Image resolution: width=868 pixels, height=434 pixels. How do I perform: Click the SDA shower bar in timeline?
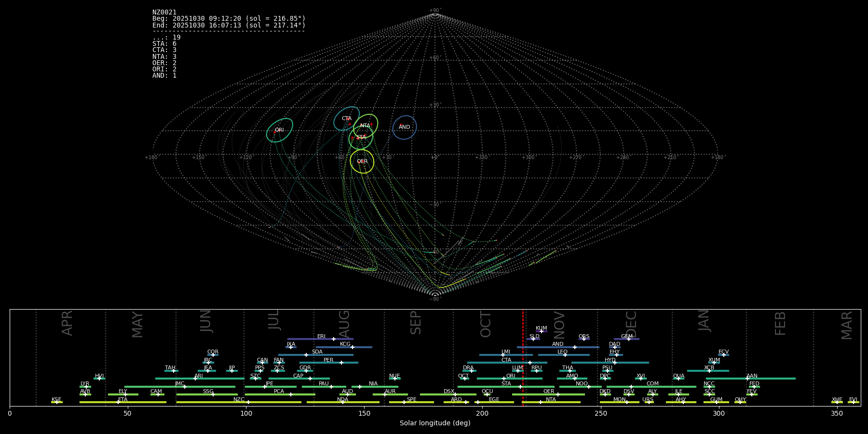tap(316, 355)
